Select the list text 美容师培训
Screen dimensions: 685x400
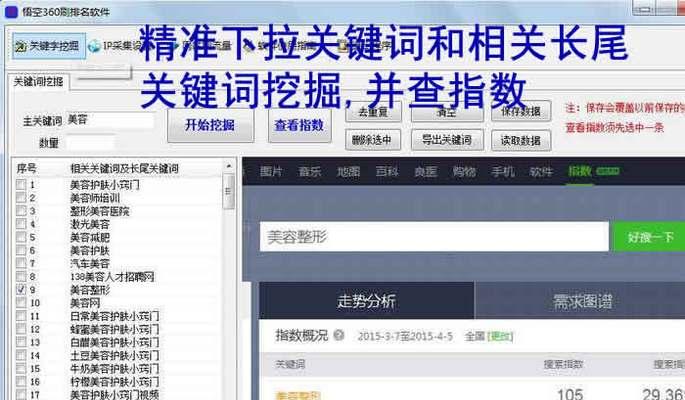[95, 198]
